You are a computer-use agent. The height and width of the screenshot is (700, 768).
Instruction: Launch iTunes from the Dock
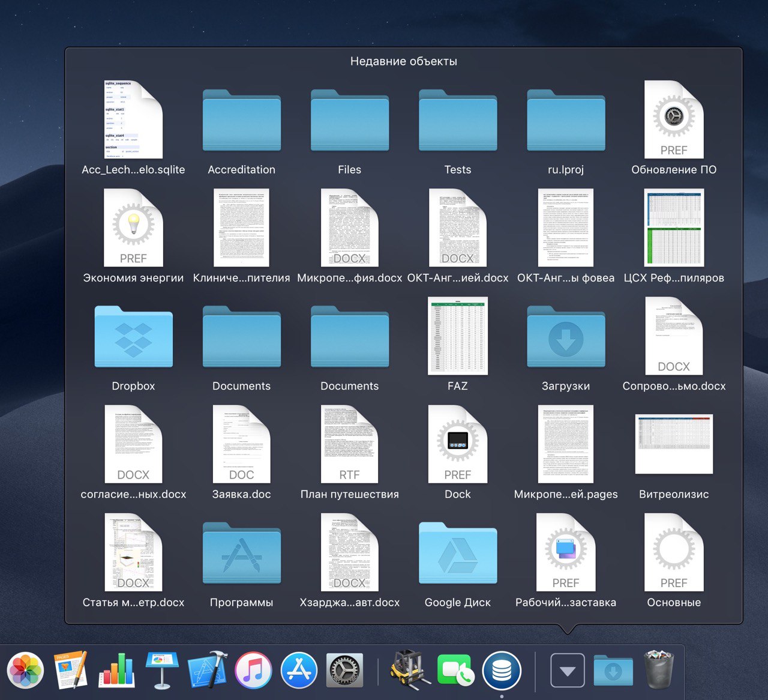(253, 670)
